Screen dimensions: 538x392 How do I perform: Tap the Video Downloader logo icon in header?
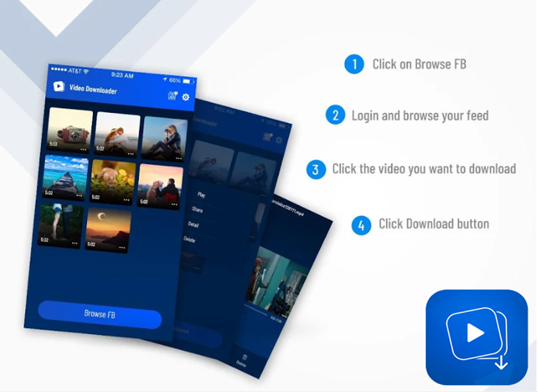(x=59, y=86)
